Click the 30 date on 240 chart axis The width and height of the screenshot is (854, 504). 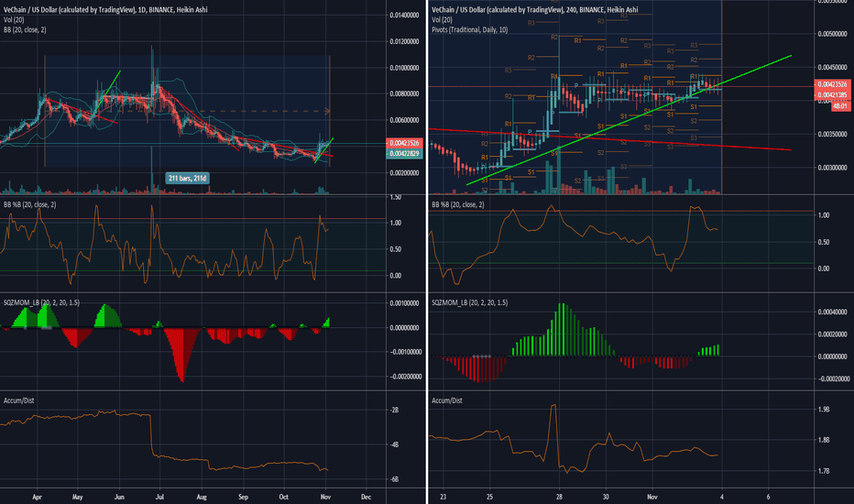point(606,497)
